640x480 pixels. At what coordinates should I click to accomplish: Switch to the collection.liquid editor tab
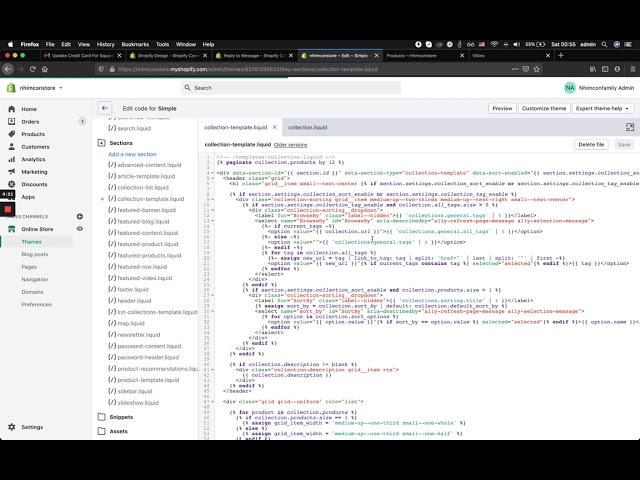(x=307, y=128)
